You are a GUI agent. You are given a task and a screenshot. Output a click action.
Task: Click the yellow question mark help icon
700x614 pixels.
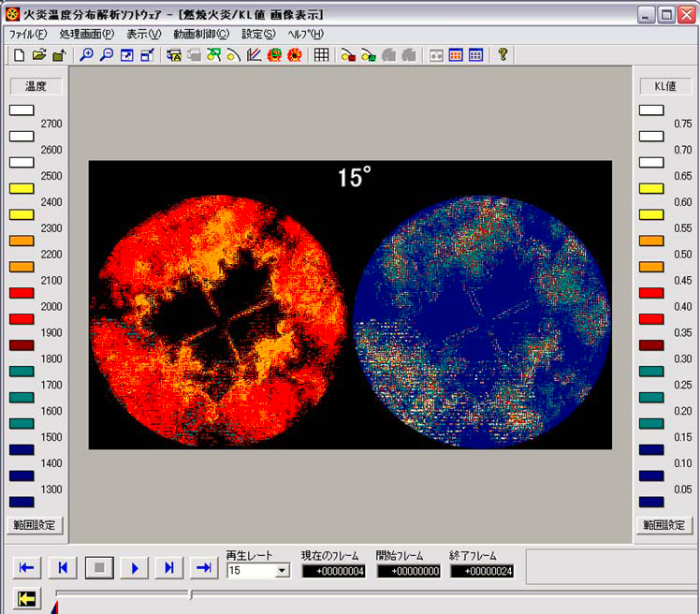(503, 55)
